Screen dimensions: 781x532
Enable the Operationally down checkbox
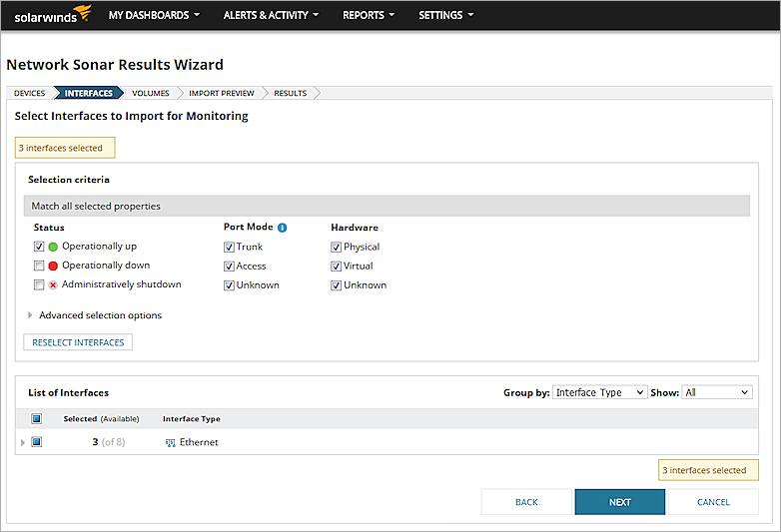click(39, 266)
